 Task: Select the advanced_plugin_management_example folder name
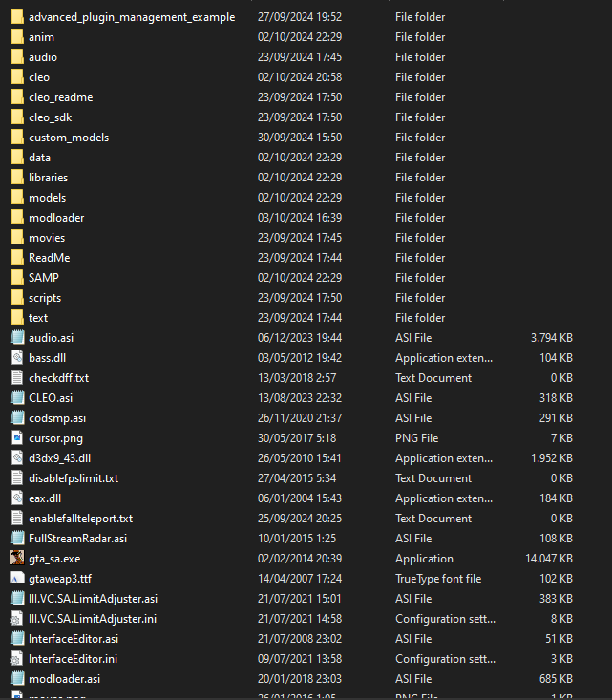coord(132,17)
